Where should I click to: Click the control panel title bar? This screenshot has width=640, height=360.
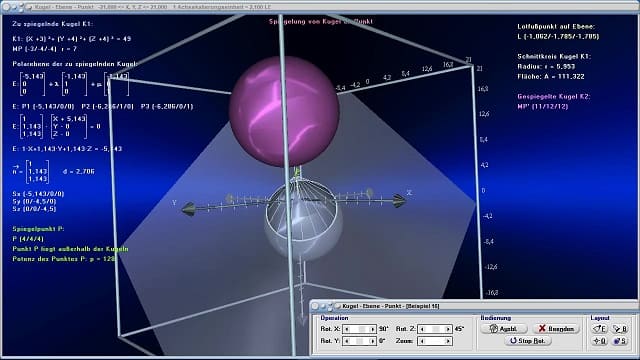[473, 306]
